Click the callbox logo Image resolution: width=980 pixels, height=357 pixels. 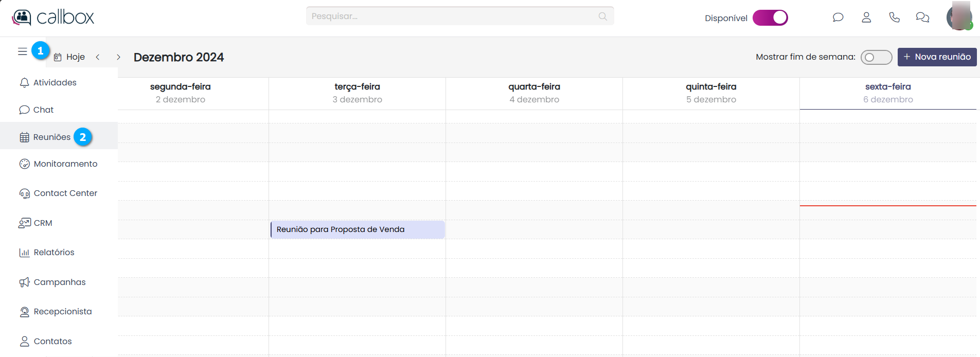(x=53, y=17)
